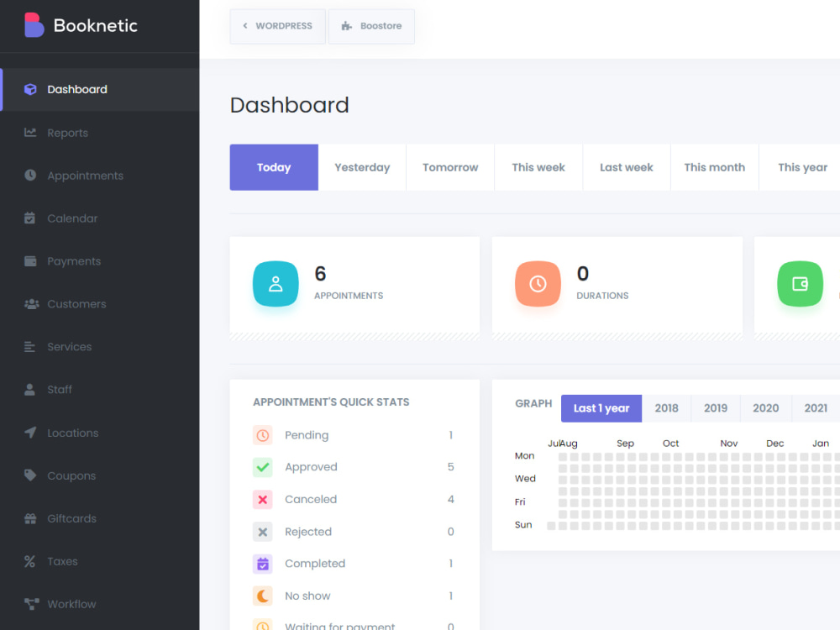Click the Customers group icon

pos(32,304)
